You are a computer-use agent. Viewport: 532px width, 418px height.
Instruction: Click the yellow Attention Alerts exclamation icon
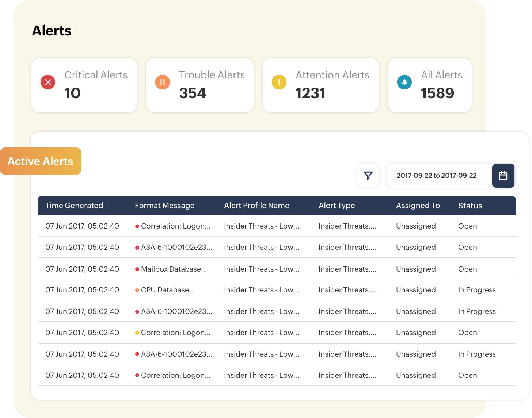click(x=279, y=82)
